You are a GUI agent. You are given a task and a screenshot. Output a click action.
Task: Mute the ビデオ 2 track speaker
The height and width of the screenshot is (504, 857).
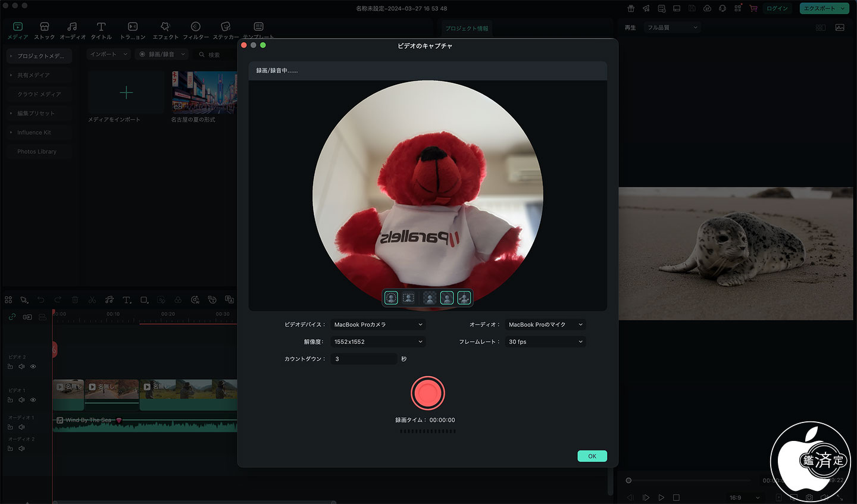(x=21, y=367)
